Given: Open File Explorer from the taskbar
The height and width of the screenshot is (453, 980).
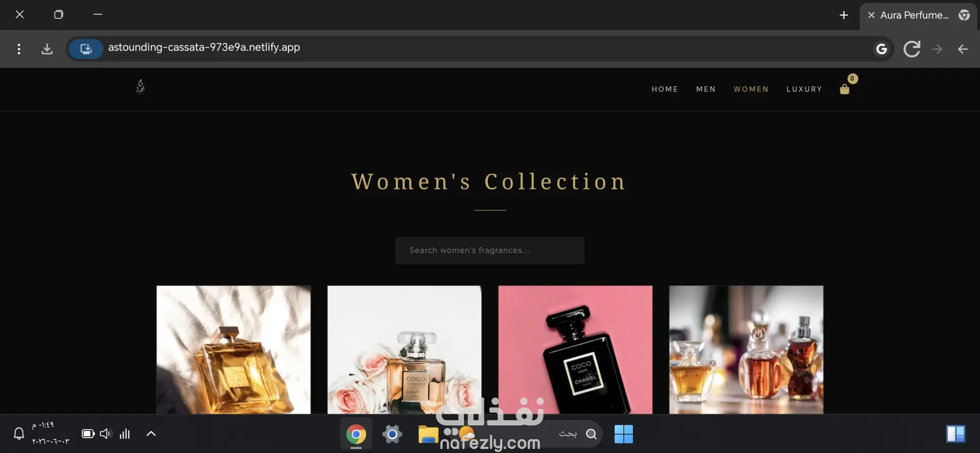Looking at the screenshot, I should pyautogui.click(x=428, y=434).
